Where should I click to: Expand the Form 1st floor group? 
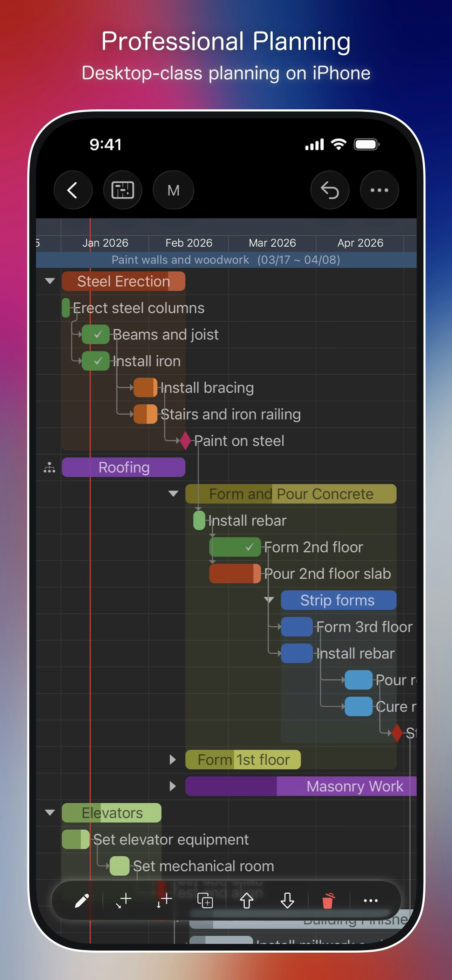tap(173, 760)
